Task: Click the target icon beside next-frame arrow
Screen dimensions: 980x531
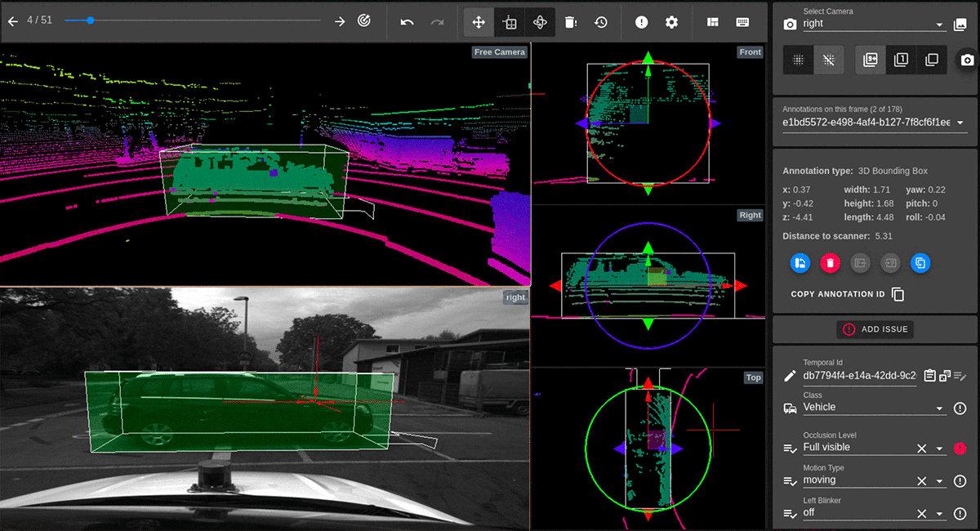Action: click(365, 21)
